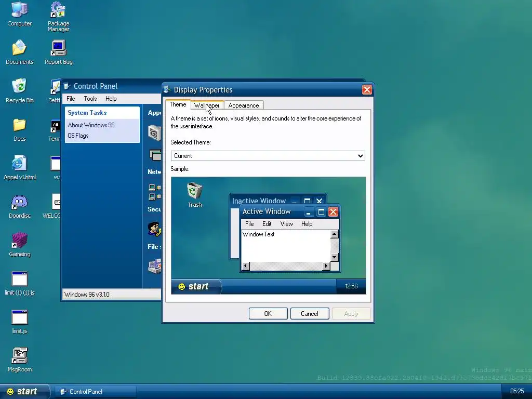Open the Computer desktop icon

[19, 14]
